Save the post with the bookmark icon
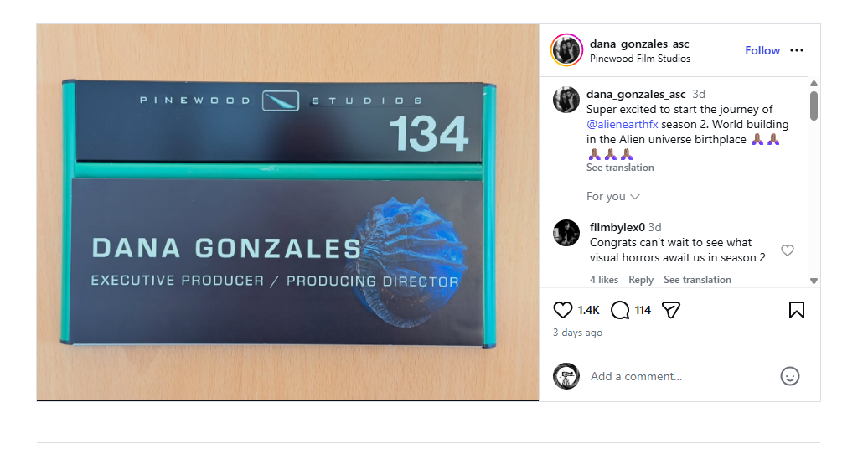868x475 pixels. (797, 310)
